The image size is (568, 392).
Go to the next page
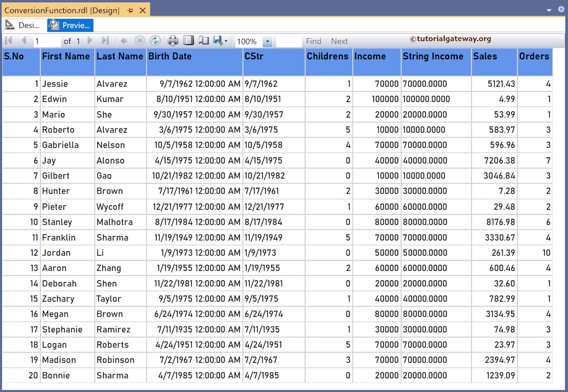point(90,40)
